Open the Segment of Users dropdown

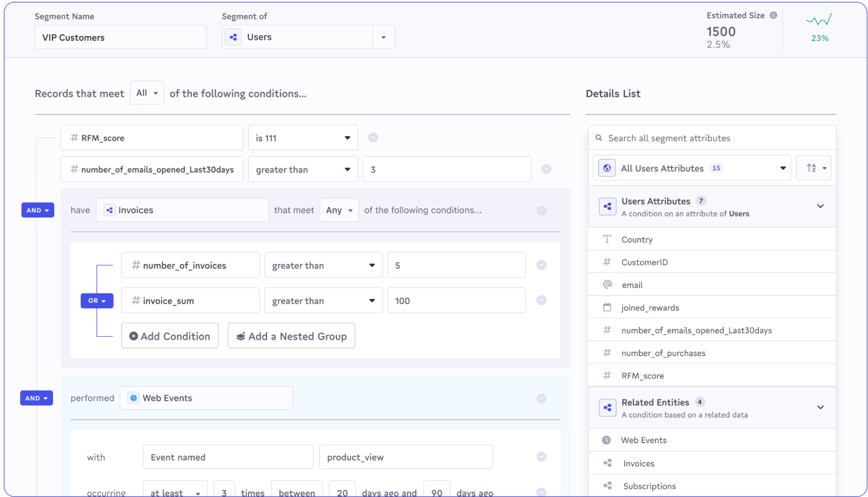(383, 37)
